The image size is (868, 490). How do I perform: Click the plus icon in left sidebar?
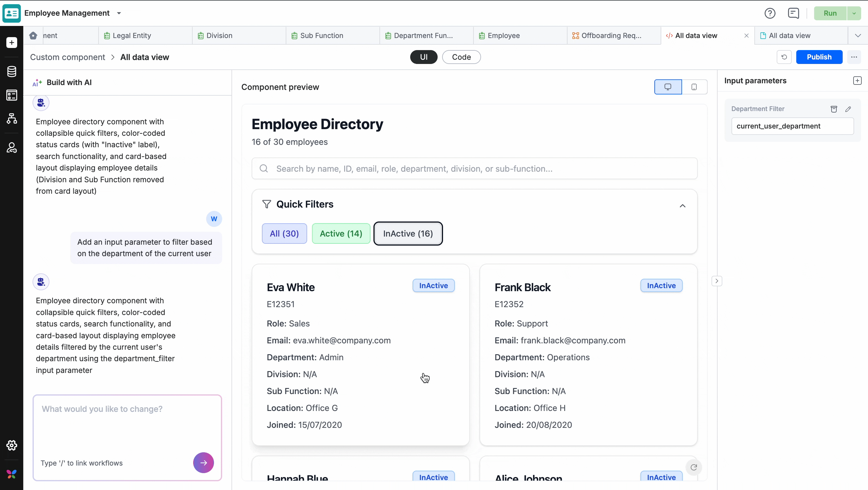[12, 43]
